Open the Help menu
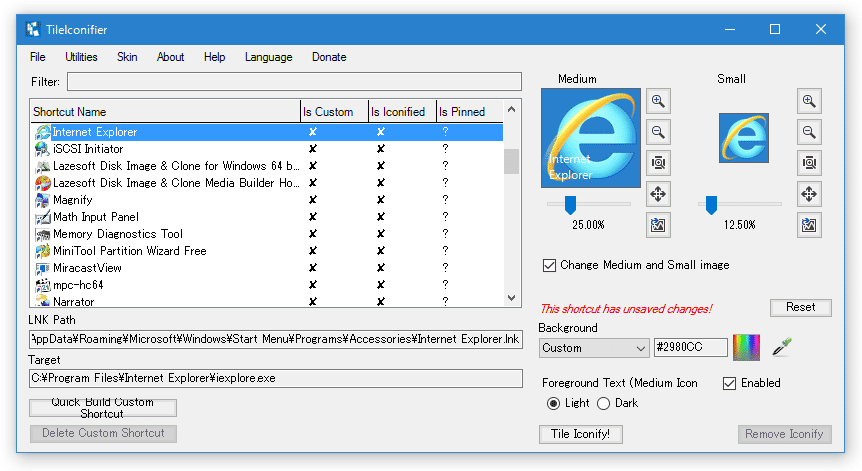This screenshot has width=862, height=471. click(x=214, y=57)
